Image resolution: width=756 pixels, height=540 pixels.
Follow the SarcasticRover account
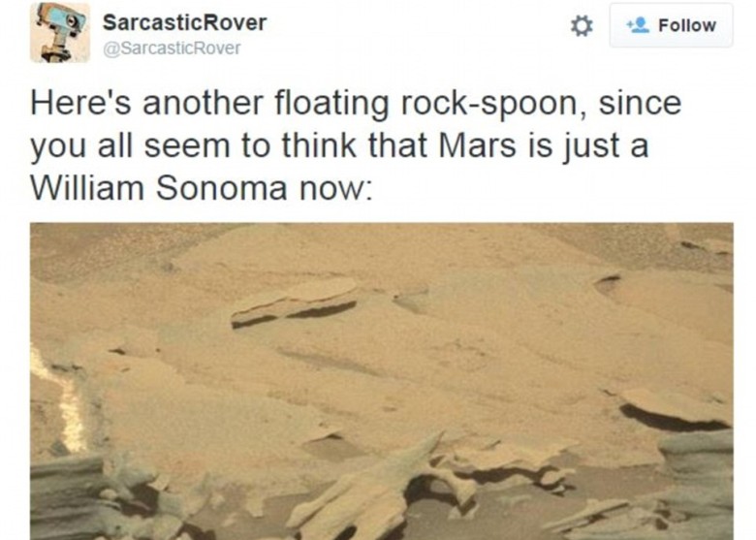pyautogui.click(x=671, y=26)
